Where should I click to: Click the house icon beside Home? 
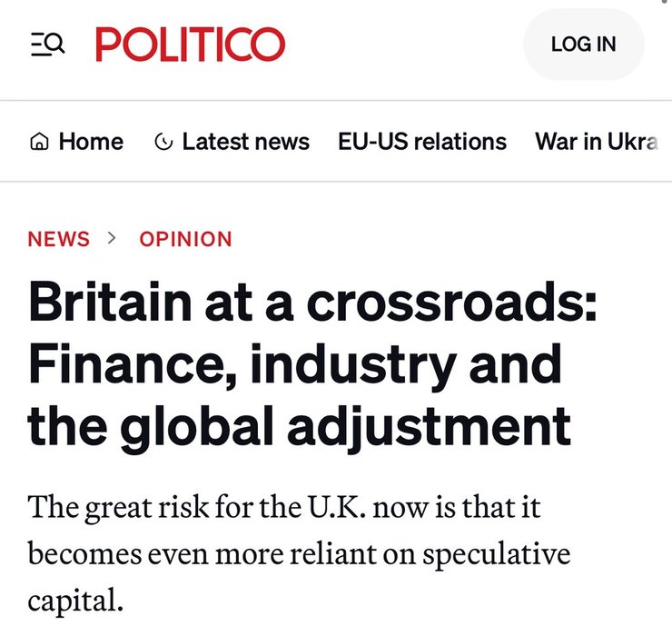38,142
